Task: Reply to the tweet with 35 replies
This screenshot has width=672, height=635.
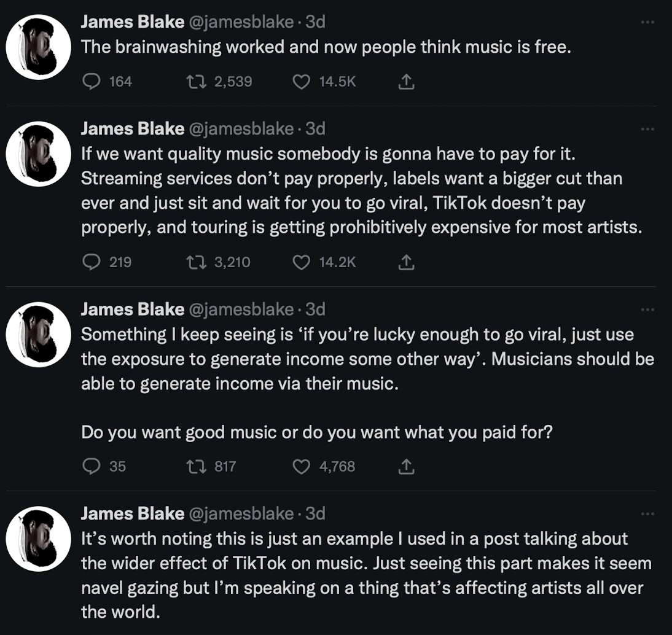Action: point(91,467)
